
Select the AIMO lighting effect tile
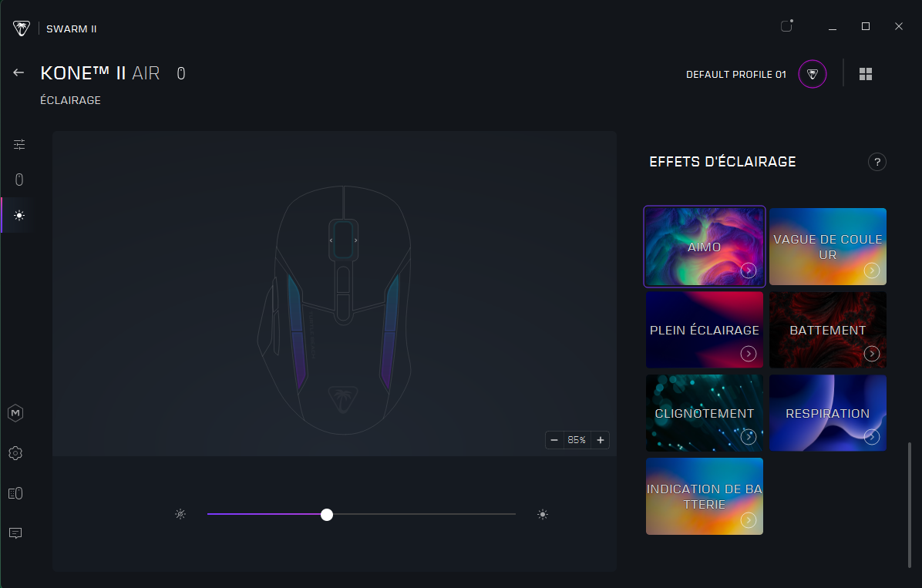(704, 246)
